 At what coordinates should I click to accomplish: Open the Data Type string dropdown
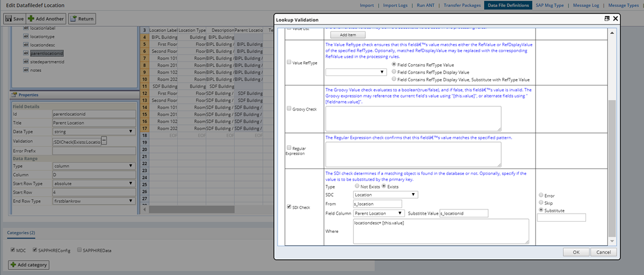click(x=94, y=132)
